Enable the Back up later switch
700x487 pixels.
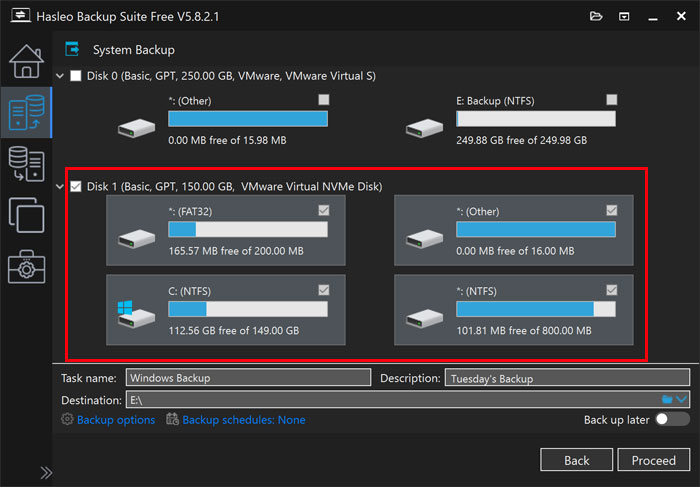[x=672, y=420]
